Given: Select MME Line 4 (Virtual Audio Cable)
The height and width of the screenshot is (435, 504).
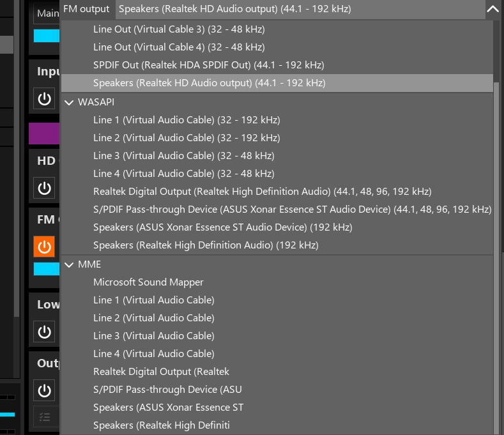Looking at the screenshot, I should [x=277, y=354].
